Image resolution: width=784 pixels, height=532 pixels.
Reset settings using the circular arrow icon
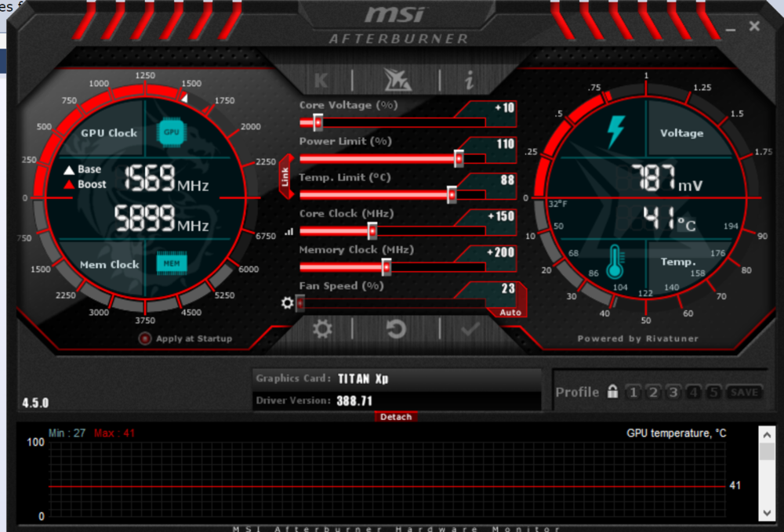click(396, 329)
